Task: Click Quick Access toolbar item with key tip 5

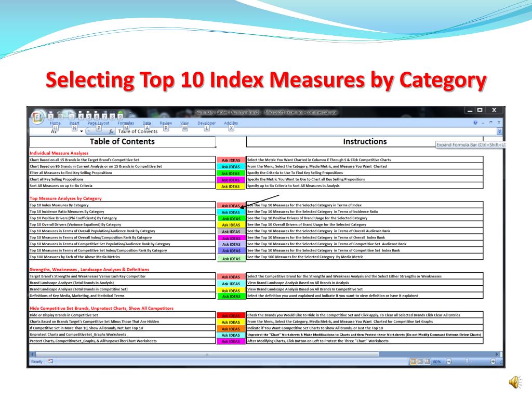Action: point(88,116)
